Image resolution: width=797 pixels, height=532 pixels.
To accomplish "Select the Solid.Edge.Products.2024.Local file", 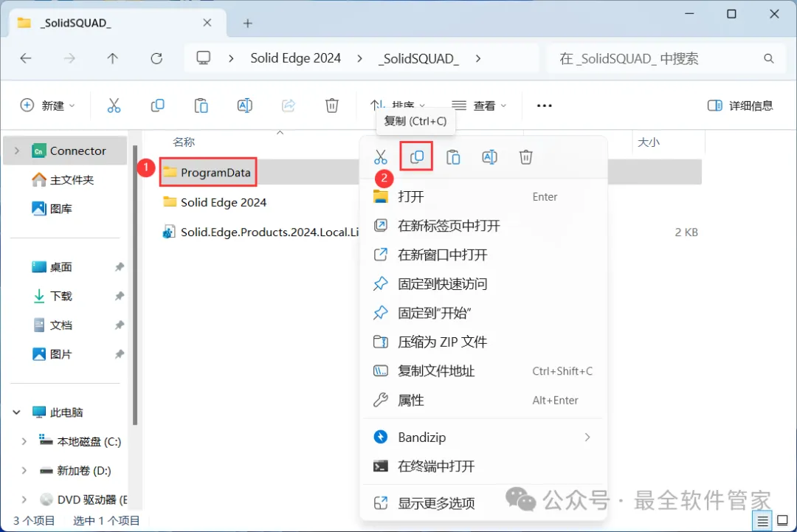I will click(x=261, y=232).
